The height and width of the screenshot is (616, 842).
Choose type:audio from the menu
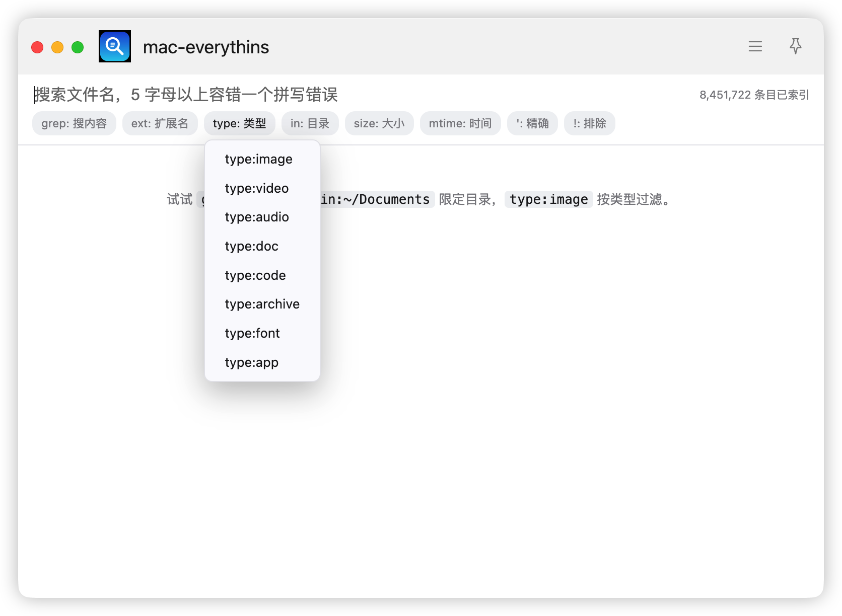[262, 217]
